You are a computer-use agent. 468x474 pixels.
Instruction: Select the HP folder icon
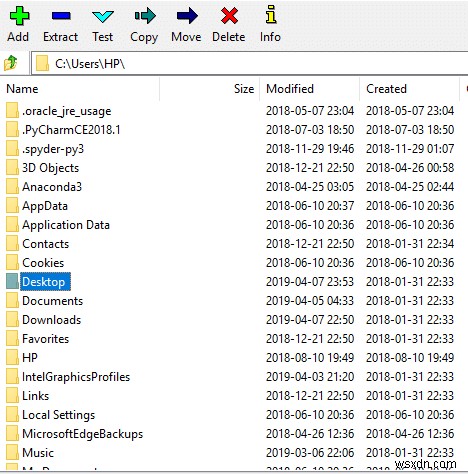[x=12, y=357]
